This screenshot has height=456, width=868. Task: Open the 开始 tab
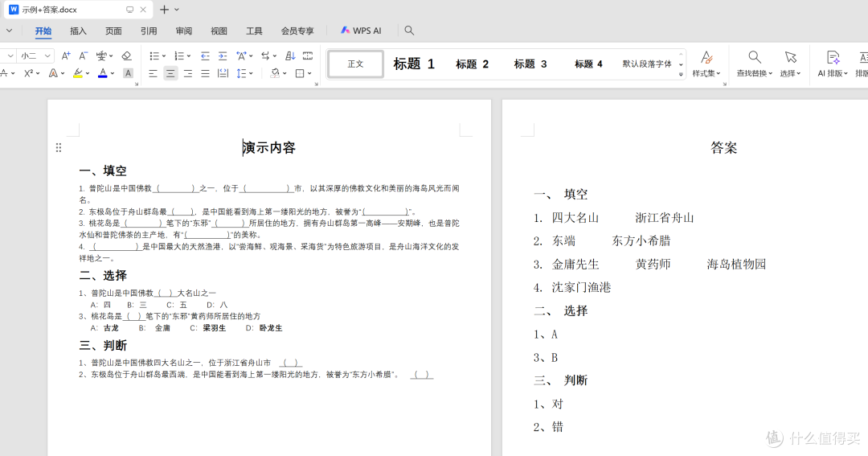coord(43,31)
